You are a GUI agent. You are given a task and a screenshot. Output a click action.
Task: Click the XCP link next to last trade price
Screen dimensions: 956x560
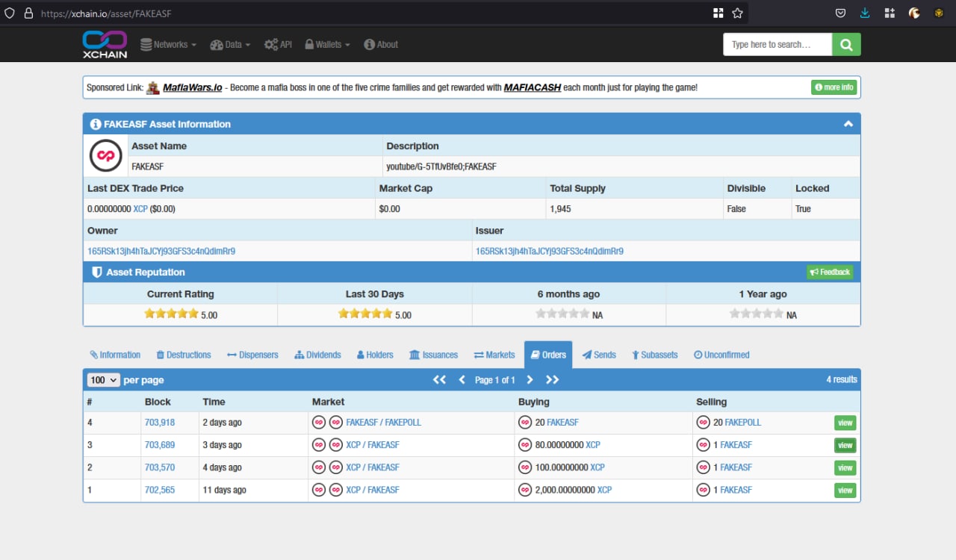click(140, 209)
